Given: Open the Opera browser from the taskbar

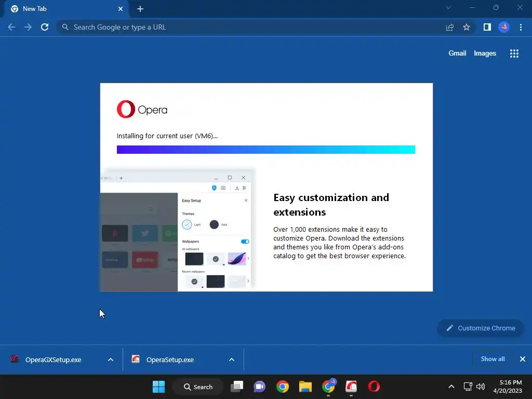Looking at the screenshot, I should click(x=374, y=387).
